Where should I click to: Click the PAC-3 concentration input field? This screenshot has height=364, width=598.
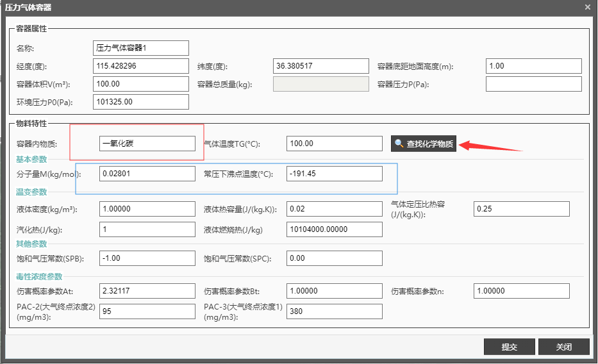[335, 311]
